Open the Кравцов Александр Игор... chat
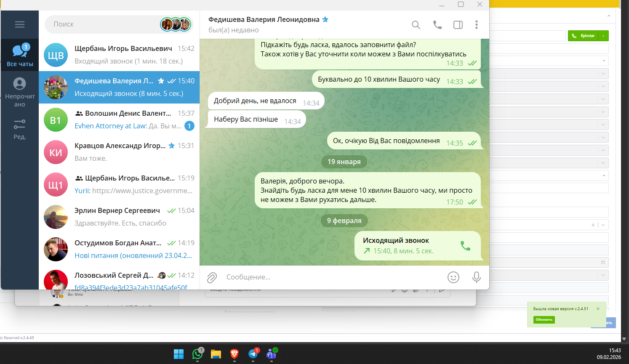This screenshot has width=629, height=364. pos(119,152)
